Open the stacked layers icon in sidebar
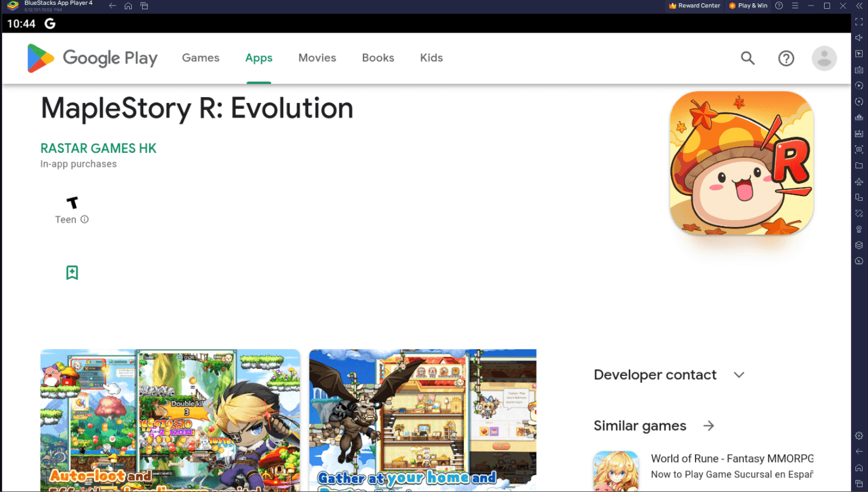The image size is (868, 492). click(859, 245)
